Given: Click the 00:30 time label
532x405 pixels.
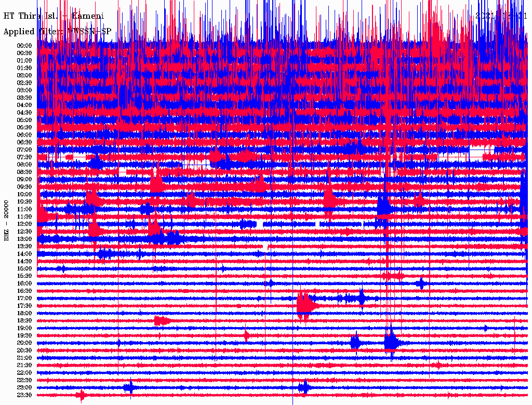Looking at the screenshot, I should click(24, 53).
